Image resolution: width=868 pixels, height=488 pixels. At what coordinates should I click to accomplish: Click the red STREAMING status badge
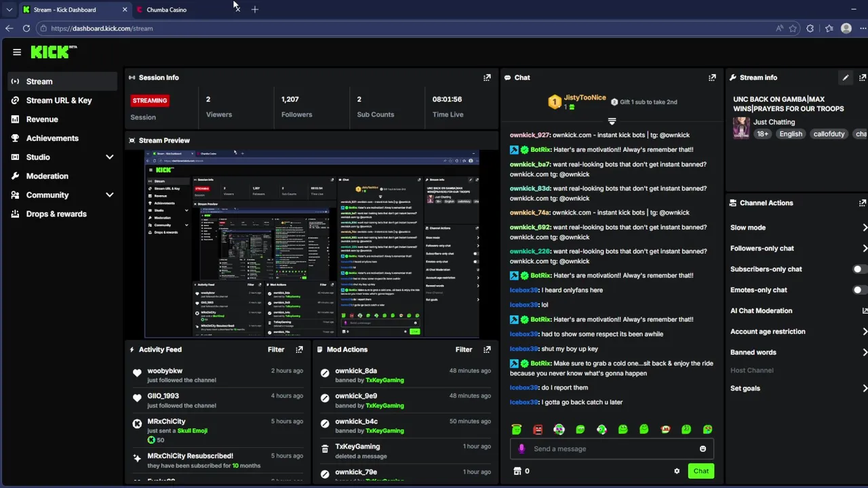pyautogui.click(x=150, y=100)
